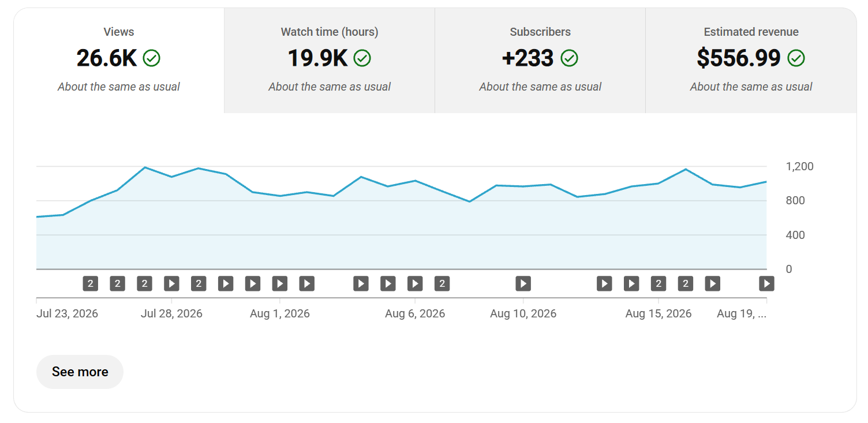Open the 2-videos marker just after Aug 6
This screenshot has height=423, width=868.
pos(442,283)
